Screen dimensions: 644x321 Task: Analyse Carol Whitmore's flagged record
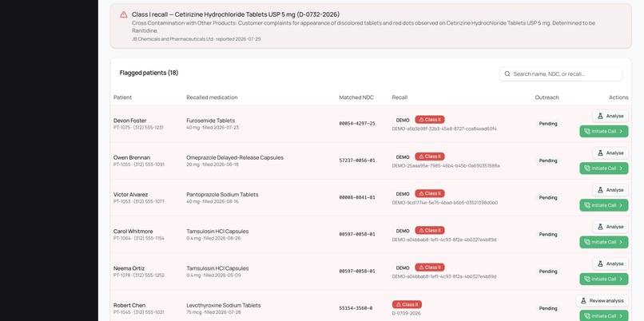[610, 227]
